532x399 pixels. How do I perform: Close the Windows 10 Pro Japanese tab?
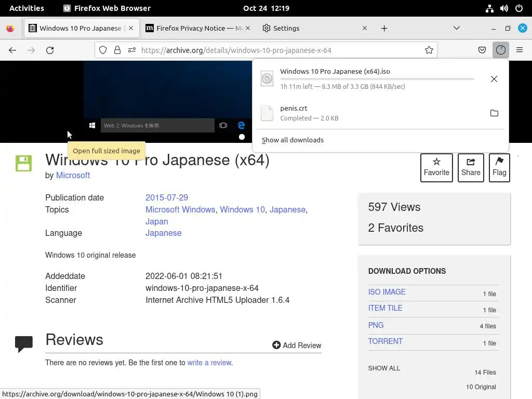pos(131,28)
